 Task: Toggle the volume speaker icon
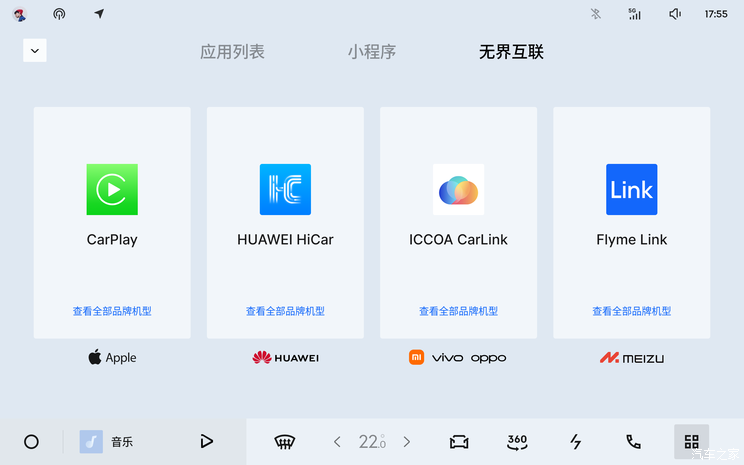675,14
